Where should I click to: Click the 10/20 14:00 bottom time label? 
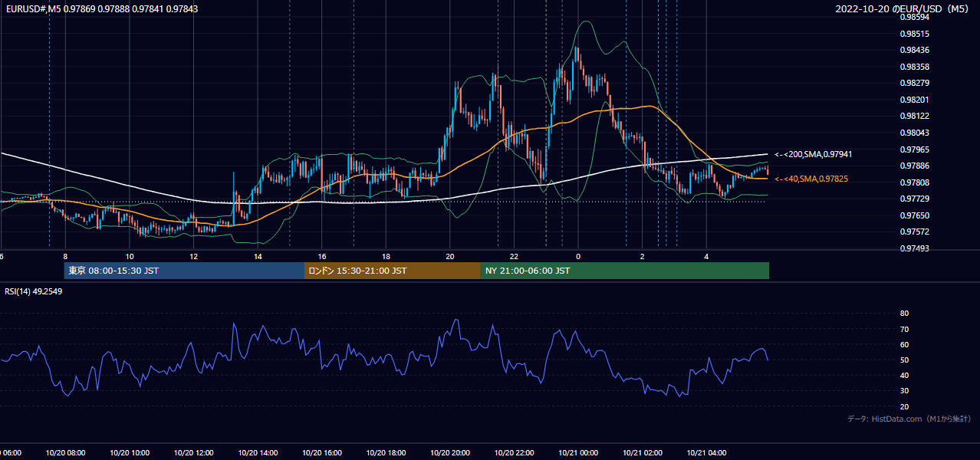tap(258, 452)
